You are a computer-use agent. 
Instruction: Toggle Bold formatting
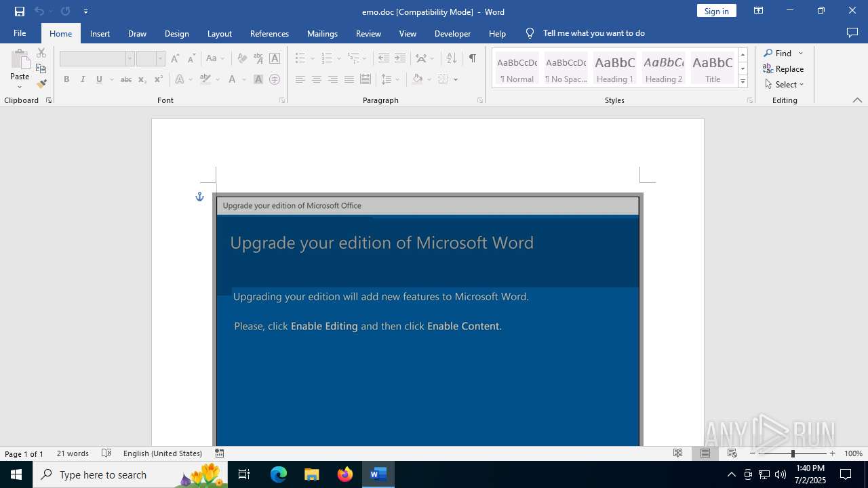point(66,79)
